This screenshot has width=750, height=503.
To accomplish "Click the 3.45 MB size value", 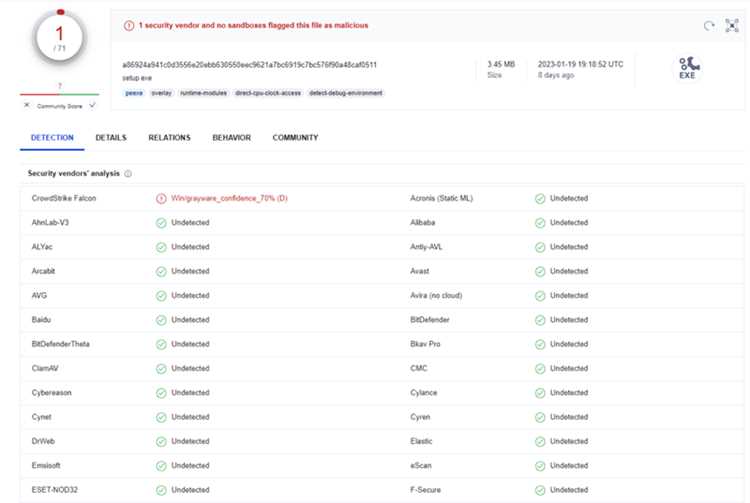I will tap(501, 64).
